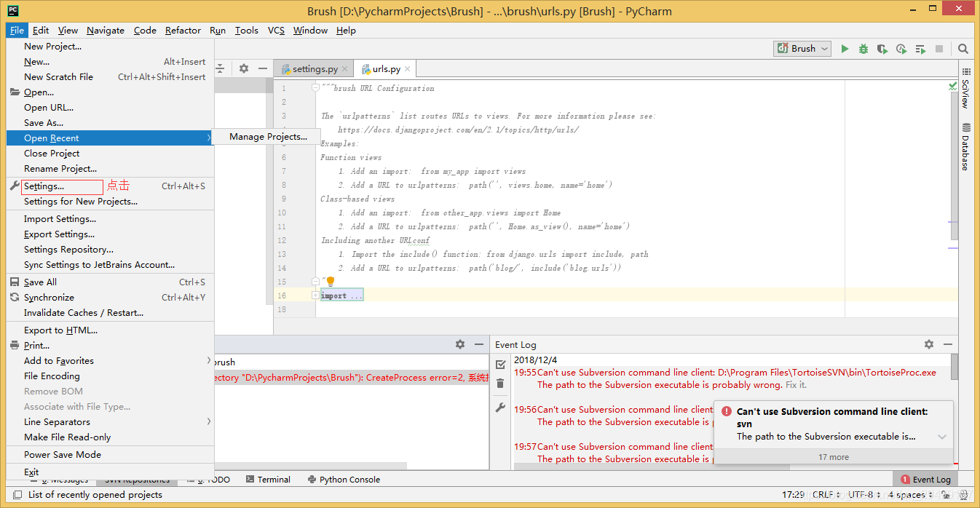Screen dimensions: 980x508
Task: Toggle Power Save Mode menu item
Action: point(110,455)
